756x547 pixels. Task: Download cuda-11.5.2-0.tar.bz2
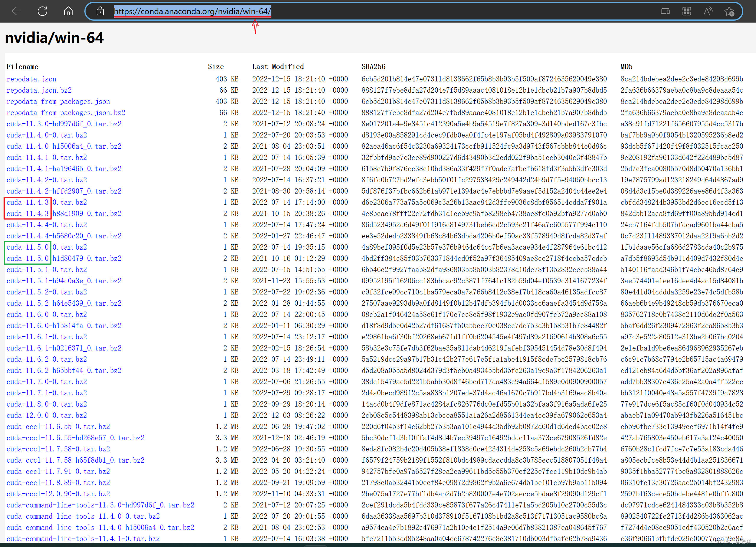point(47,292)
